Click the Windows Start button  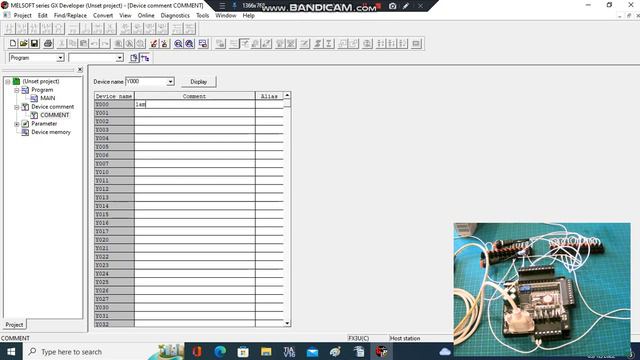[x=11, y=351]
